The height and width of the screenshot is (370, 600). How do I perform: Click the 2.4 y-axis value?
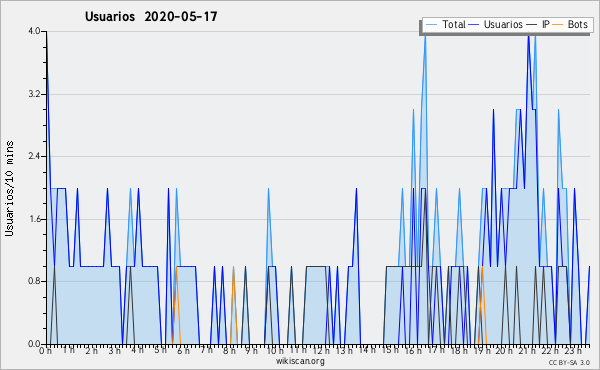pos(34,156)
